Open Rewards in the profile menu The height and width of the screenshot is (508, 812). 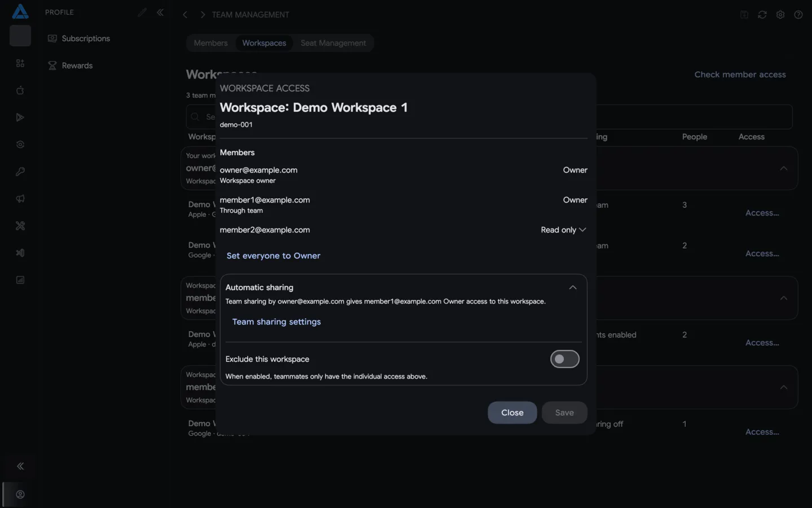click(x=77, y=65)
